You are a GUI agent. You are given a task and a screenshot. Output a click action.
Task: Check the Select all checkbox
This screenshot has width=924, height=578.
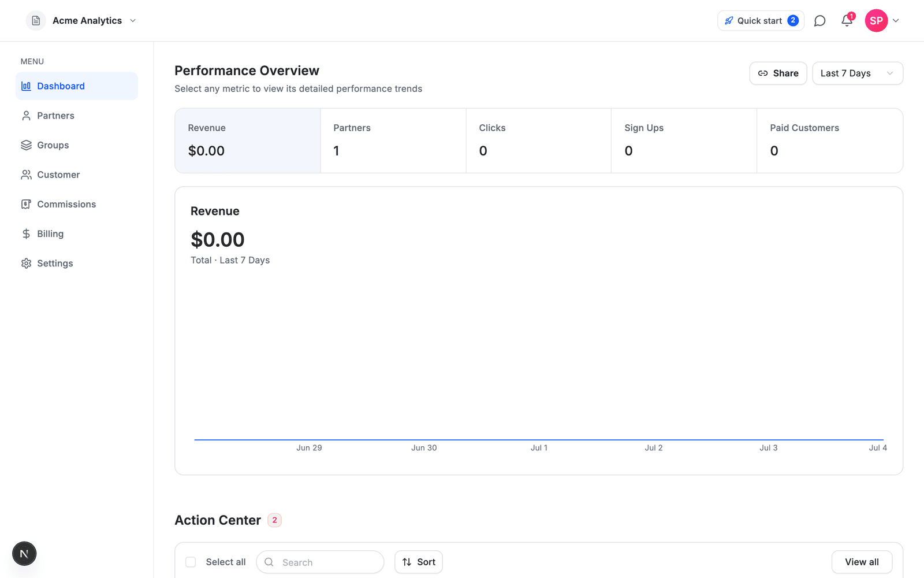pyautogui.click(x=191, y=562)
